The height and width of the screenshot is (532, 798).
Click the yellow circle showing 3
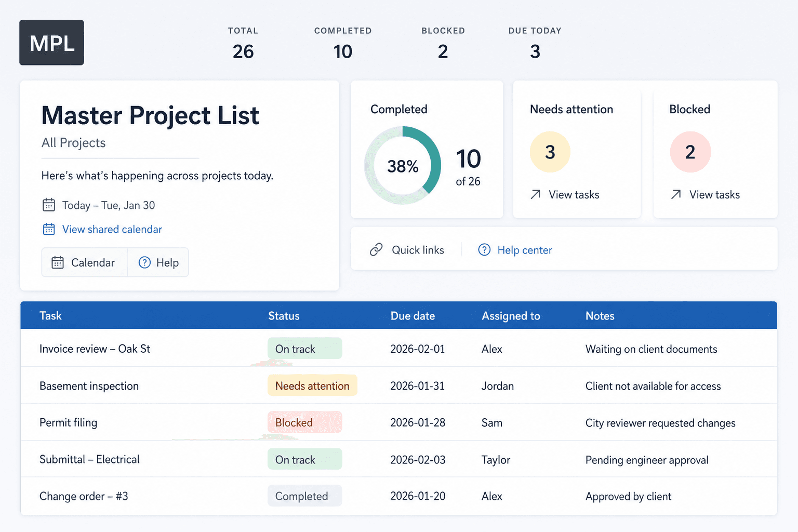click(550, 152)
